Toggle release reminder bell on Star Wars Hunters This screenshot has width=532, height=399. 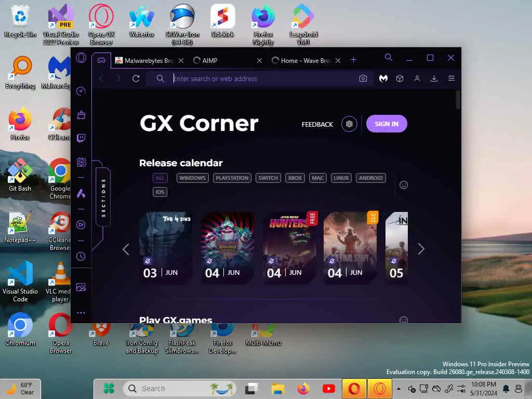tap(271, 261)
